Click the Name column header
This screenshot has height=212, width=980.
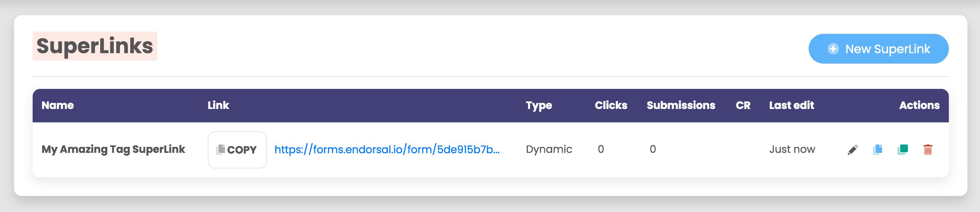57,105
